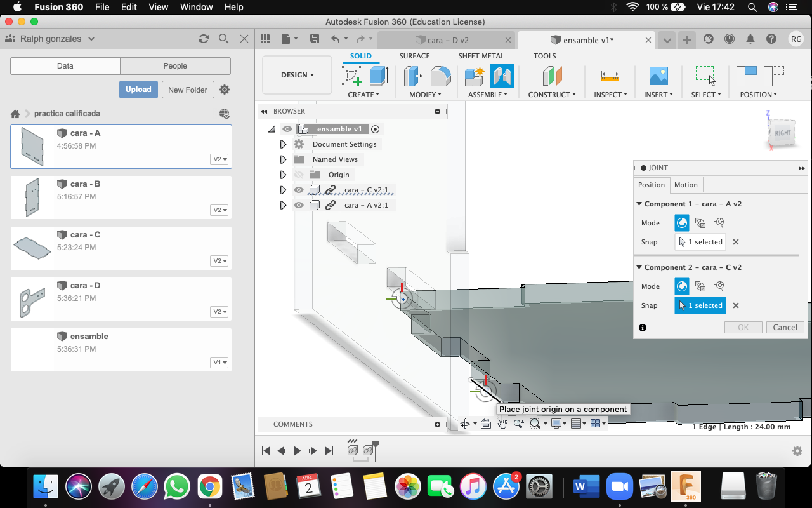
Task: Switch to the SHEET METAL tab
Action: click(481, 56)
